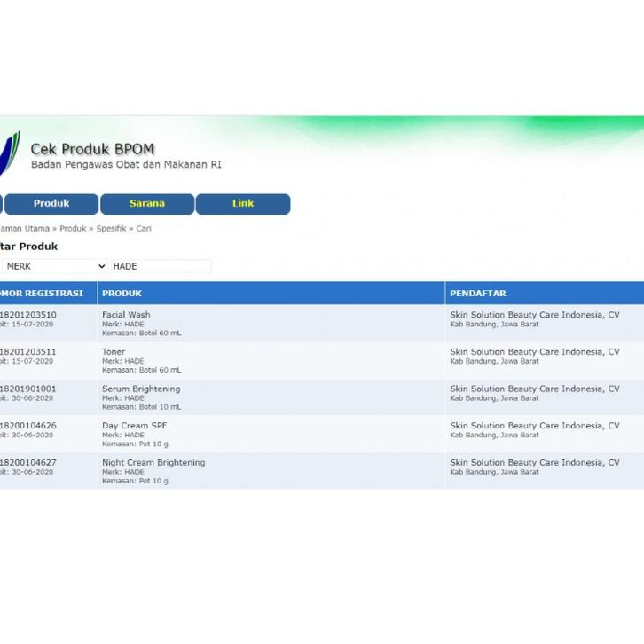
Task: Select the Night Cream Brightening product row
Action: click(322, 471)
